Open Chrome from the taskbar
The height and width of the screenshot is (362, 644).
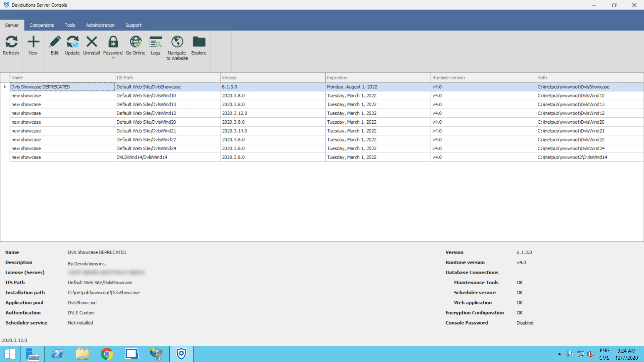107,354
